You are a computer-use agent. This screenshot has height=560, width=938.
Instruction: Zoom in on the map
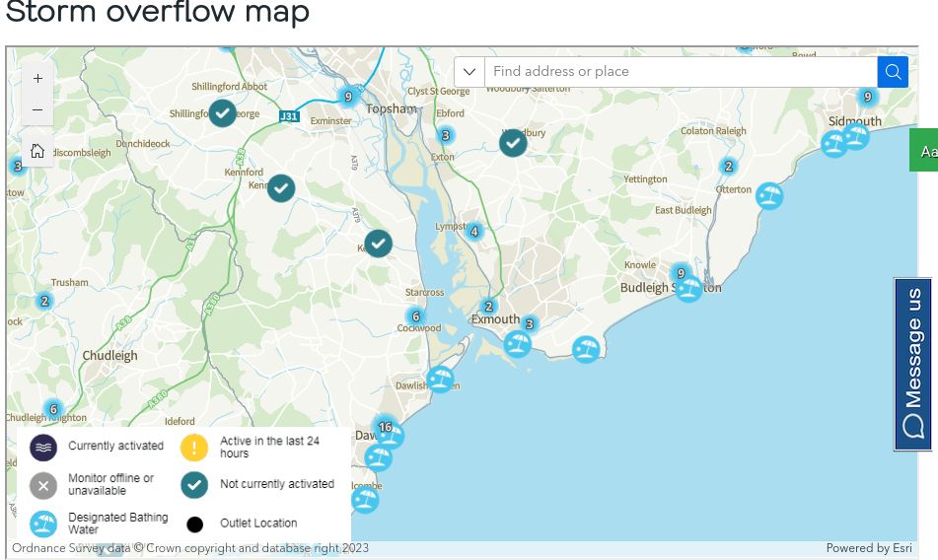click(x=37, y=79)
